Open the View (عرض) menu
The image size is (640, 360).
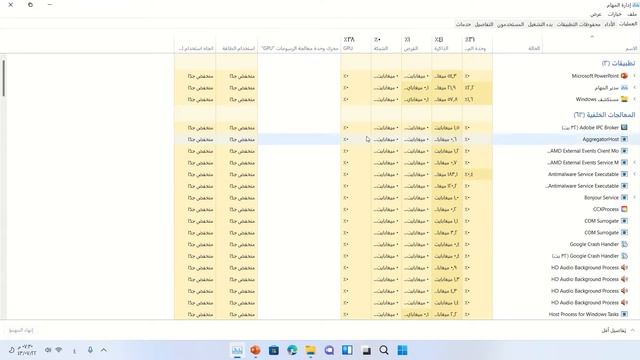point(596,14)
